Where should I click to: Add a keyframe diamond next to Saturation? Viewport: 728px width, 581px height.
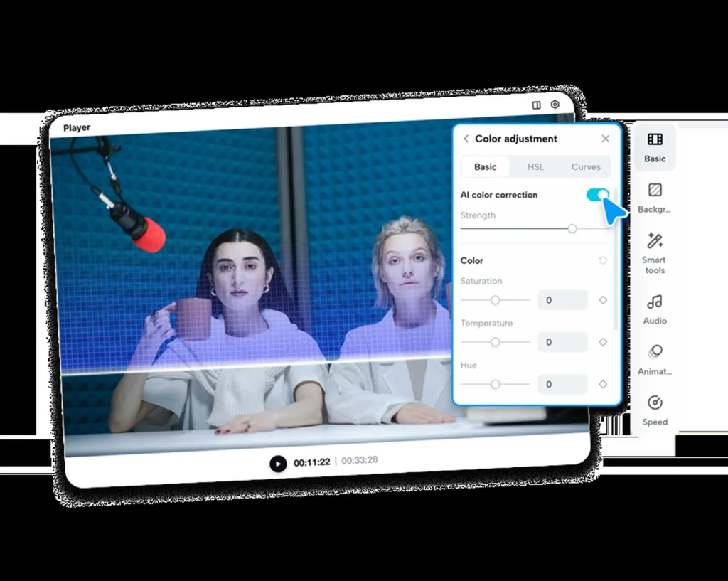[603, 299]
